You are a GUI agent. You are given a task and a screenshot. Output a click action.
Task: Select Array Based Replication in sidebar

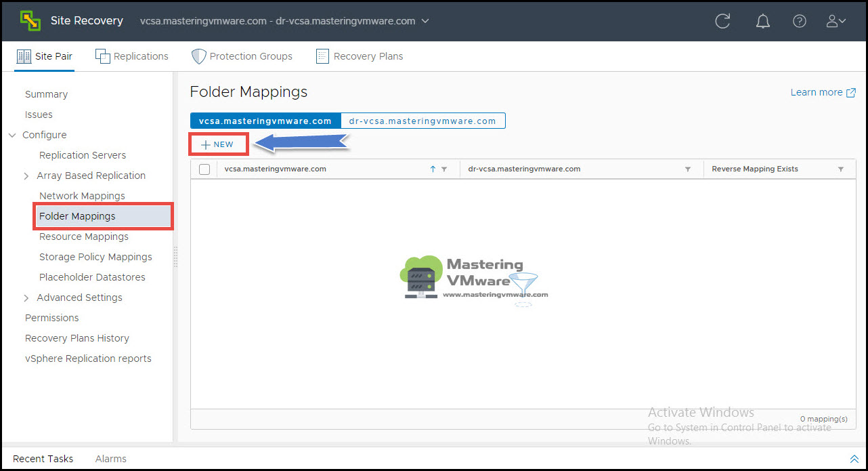click(x=91, y=176)
